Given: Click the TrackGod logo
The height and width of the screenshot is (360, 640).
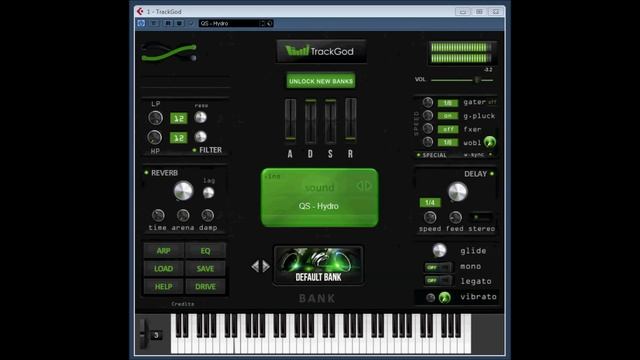Looking at the screenshot, I should point(321,51).
